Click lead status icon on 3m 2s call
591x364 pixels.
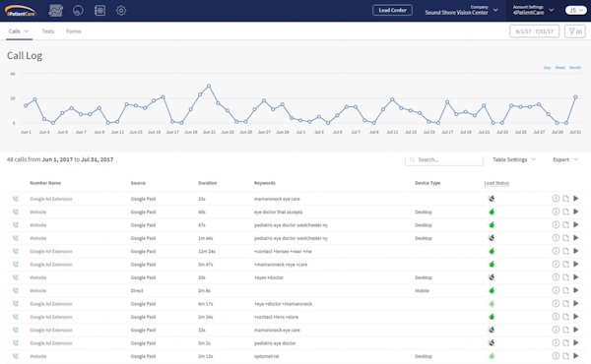492,343
